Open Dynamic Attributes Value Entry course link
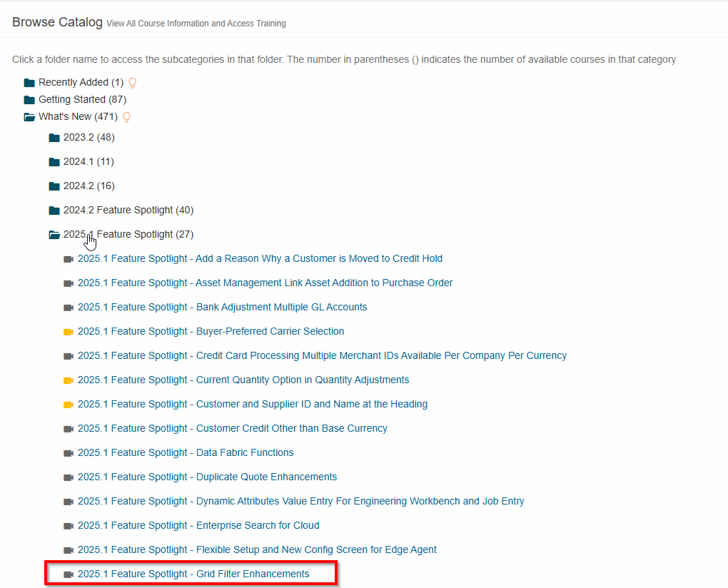The height and width of the screenshot is (588, 728). pos(301,501)
